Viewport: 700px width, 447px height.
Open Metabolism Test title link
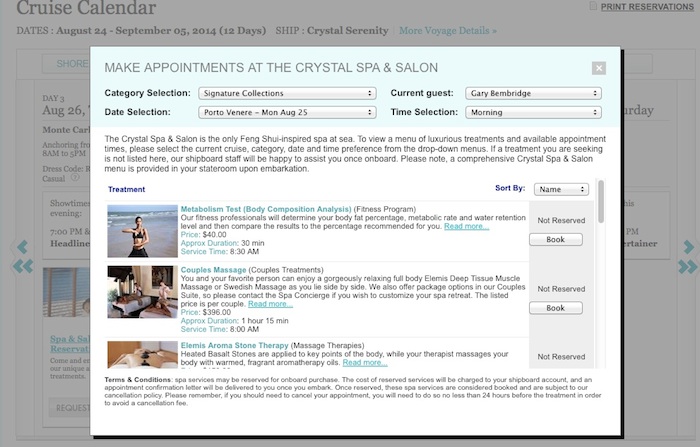(266, 209)
